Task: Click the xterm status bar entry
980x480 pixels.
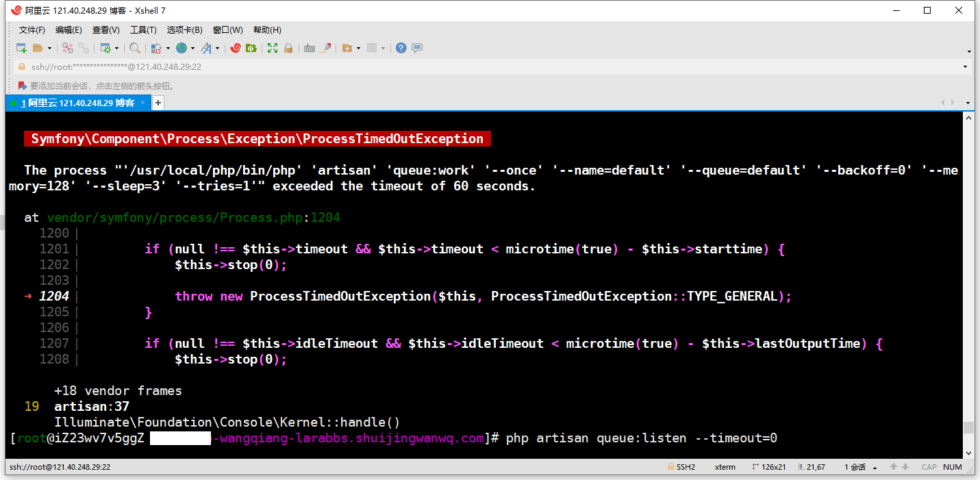Action: pyautogui.click(x=725, y=467)
